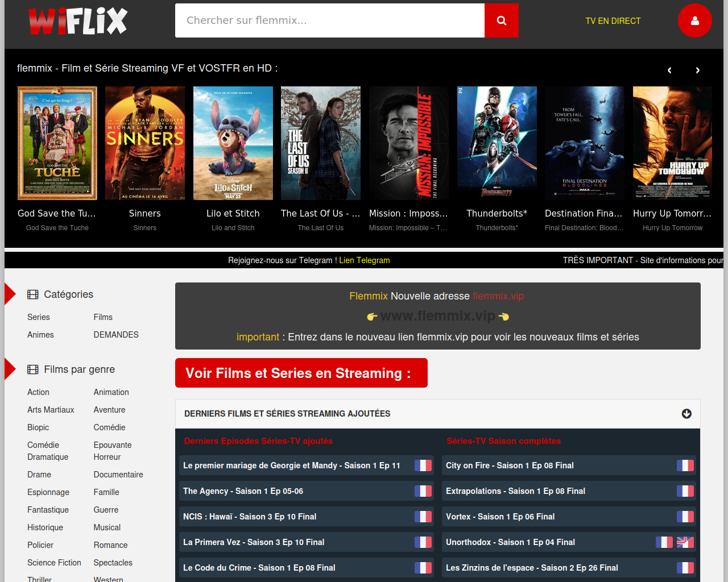Select the Biopic genre
The width and height of the screenshot is (728, 582).
(x=38, y=427)
